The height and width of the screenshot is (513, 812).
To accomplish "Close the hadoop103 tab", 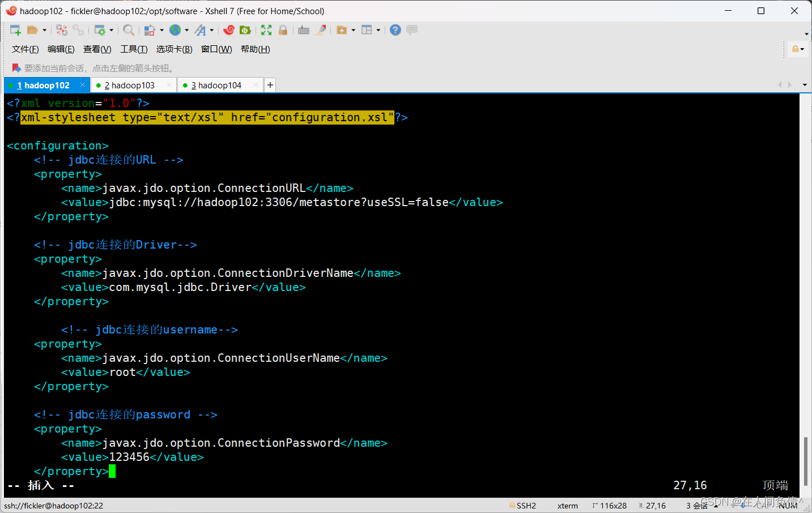I will [169, 85].
